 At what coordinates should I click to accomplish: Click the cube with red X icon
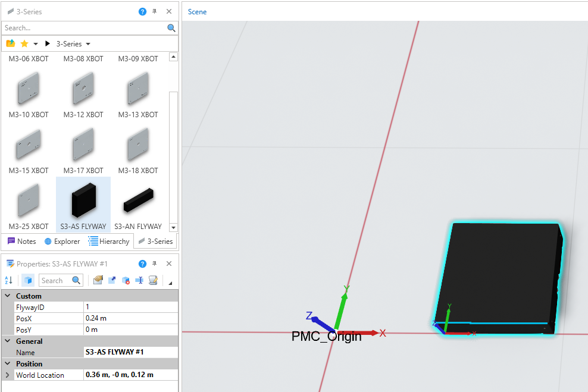pos(126,280)
